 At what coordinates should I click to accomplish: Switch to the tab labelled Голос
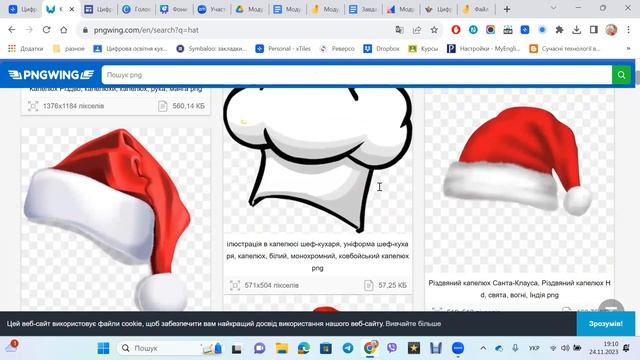(x=136, y=9)
